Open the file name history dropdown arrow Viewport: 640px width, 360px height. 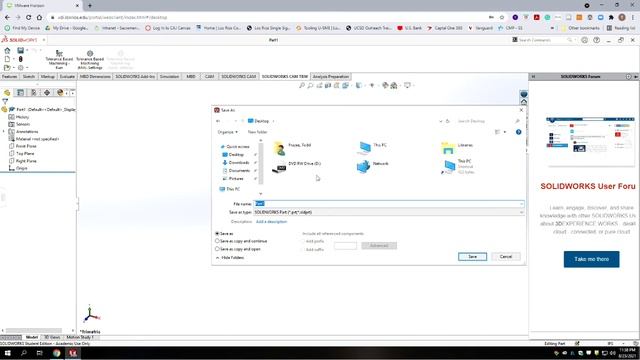(x=521, y=204)
